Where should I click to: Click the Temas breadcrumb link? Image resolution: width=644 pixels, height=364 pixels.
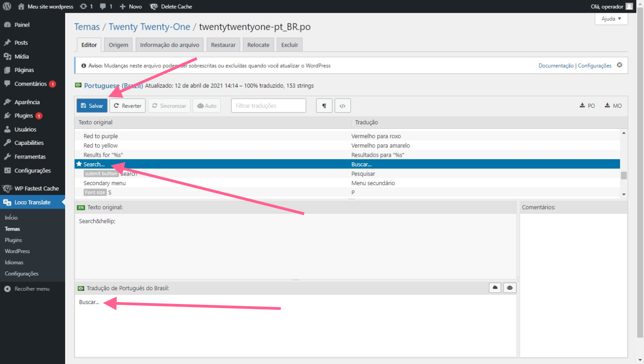coord(87,27)
